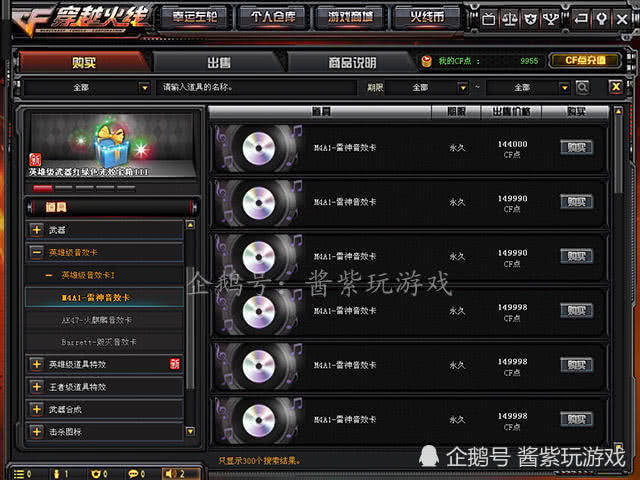Click the shield icon in bottom status bar

(x=96, y=474)
